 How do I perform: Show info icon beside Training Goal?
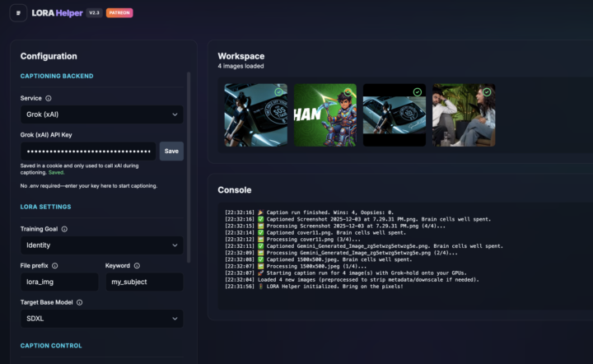pos(64,229)
